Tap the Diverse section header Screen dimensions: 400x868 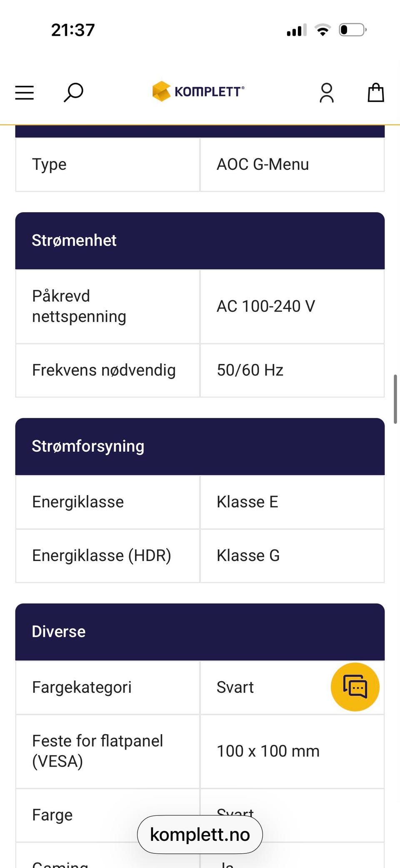[x=200, y=632]
